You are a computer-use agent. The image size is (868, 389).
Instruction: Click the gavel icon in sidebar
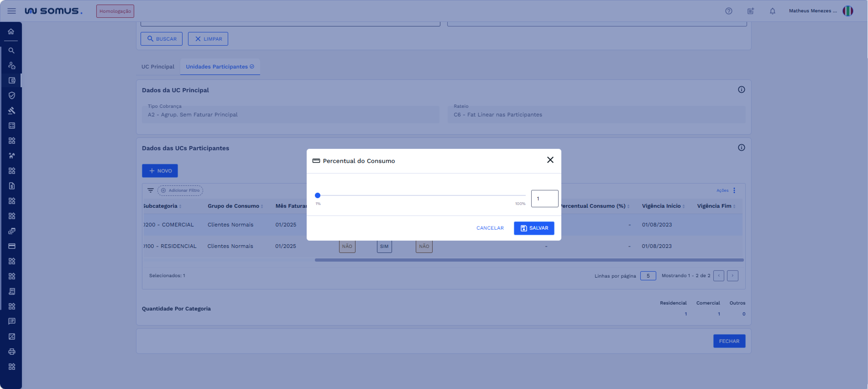tap(11, 110)
